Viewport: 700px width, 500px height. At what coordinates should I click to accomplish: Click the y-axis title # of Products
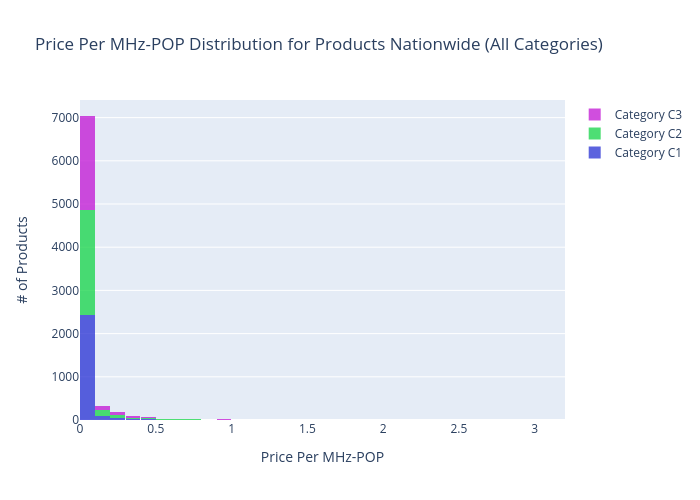[x=24, y=260]
